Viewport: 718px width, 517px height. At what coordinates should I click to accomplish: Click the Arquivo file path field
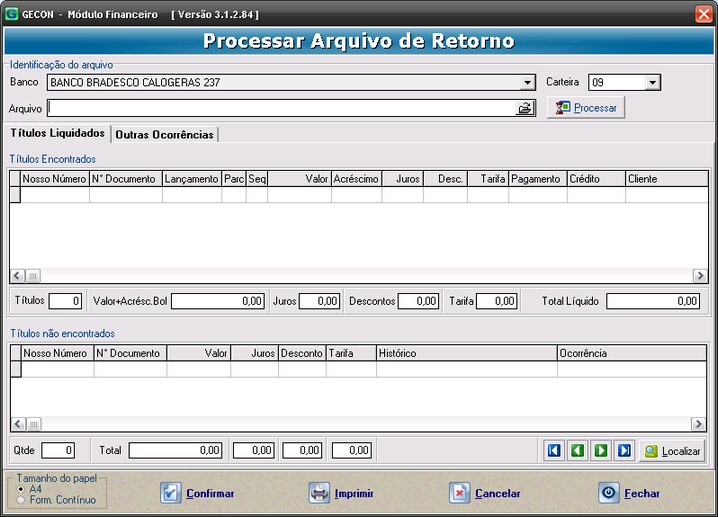(x=280, y=108)
